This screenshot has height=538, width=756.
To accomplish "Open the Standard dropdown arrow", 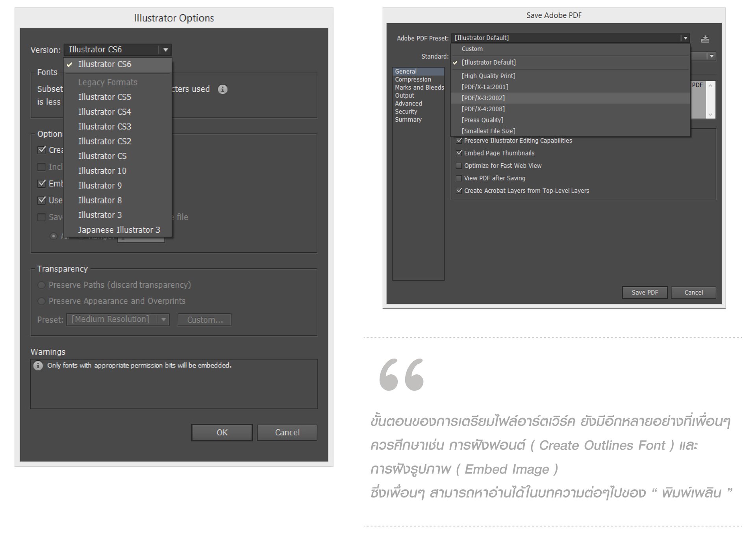I will pyautogui.click(x=711, y=56).
